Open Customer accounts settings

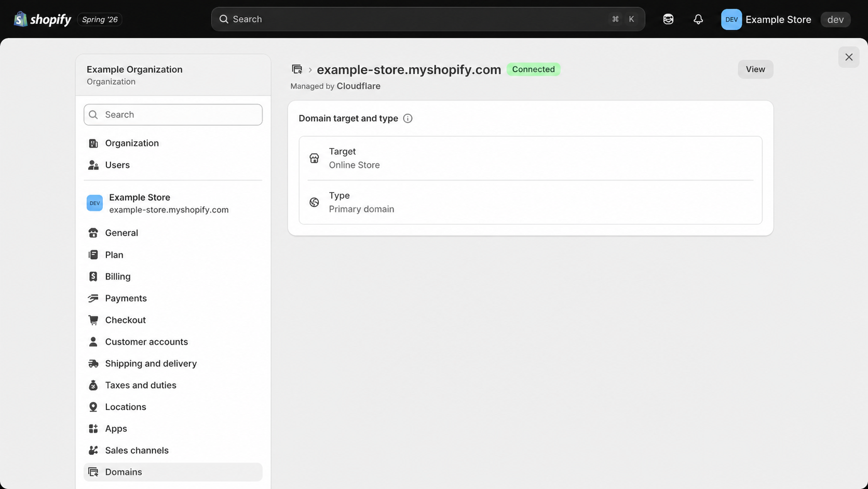[173, 342]
